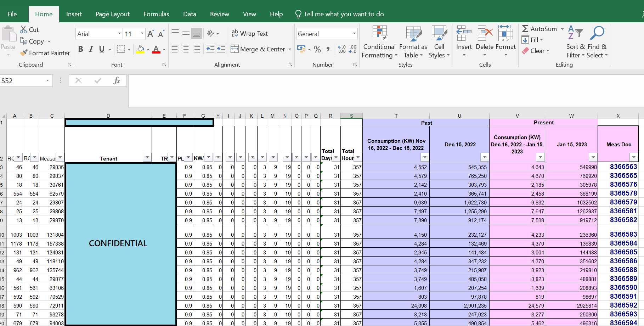Toggle Italic formatting

click(x=91, y=49)
